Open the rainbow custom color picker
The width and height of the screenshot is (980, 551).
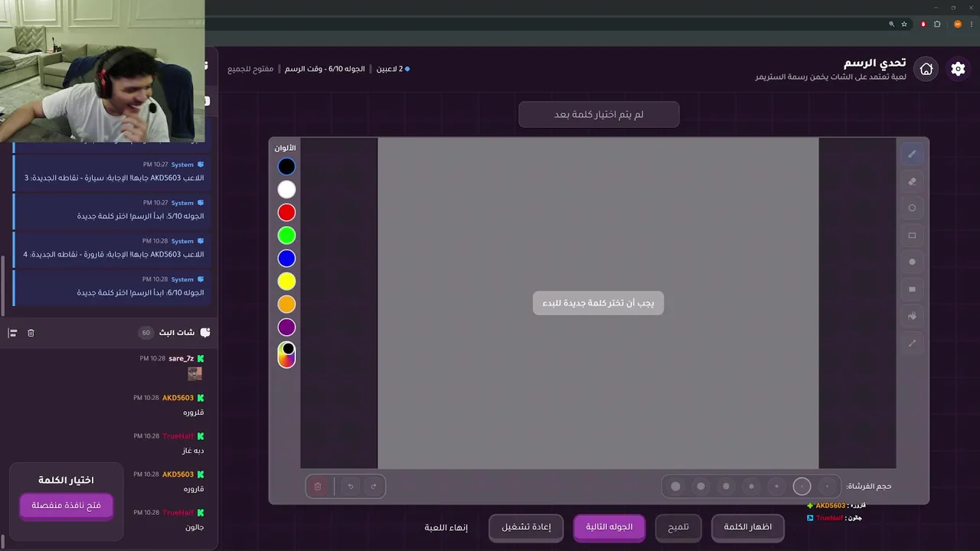pos(286,355)
